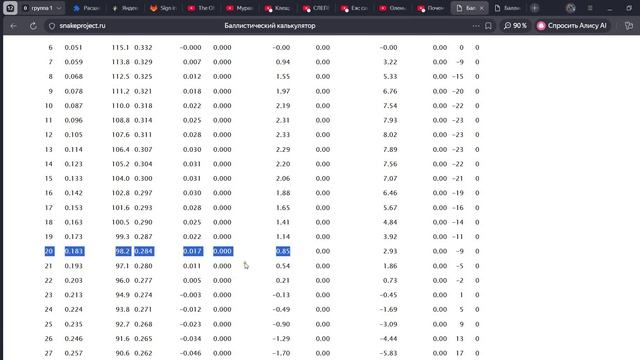
Task: Click value -0.034 in row 26
Action: tap(190, 338)
